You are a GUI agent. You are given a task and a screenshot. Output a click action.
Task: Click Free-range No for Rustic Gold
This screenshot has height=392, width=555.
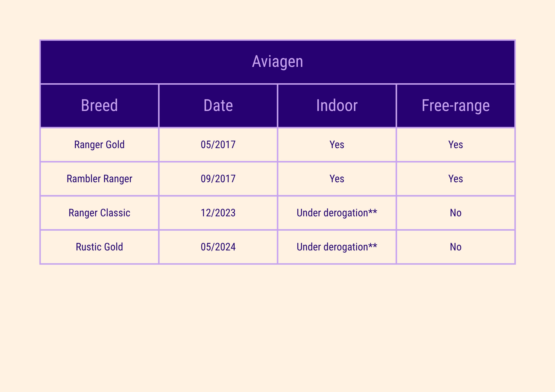click(x=455, y=247)
